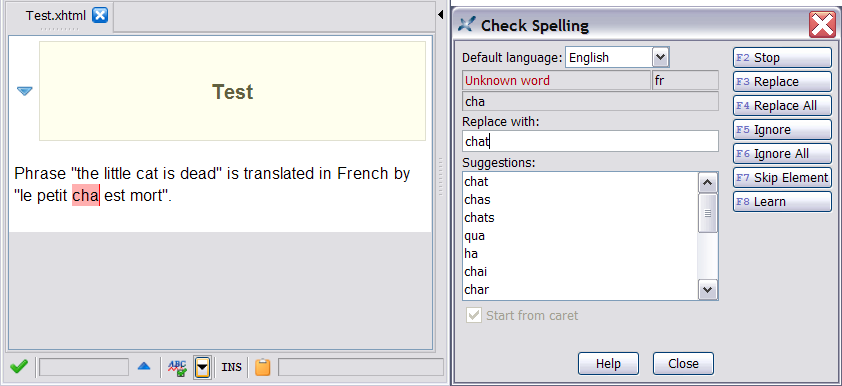Click the green validity checkmark icon
842x386 pixels.
click(x=19, y=367)
